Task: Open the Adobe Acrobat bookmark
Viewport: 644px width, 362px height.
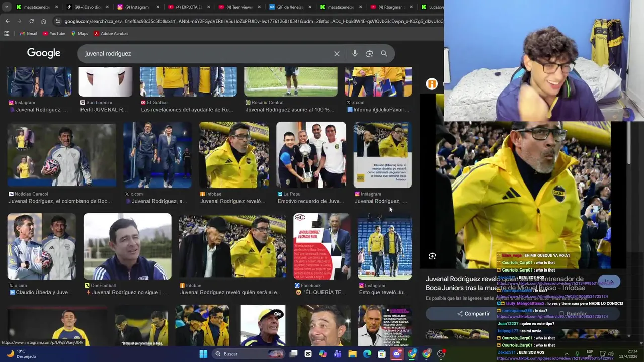Action: 111,33
